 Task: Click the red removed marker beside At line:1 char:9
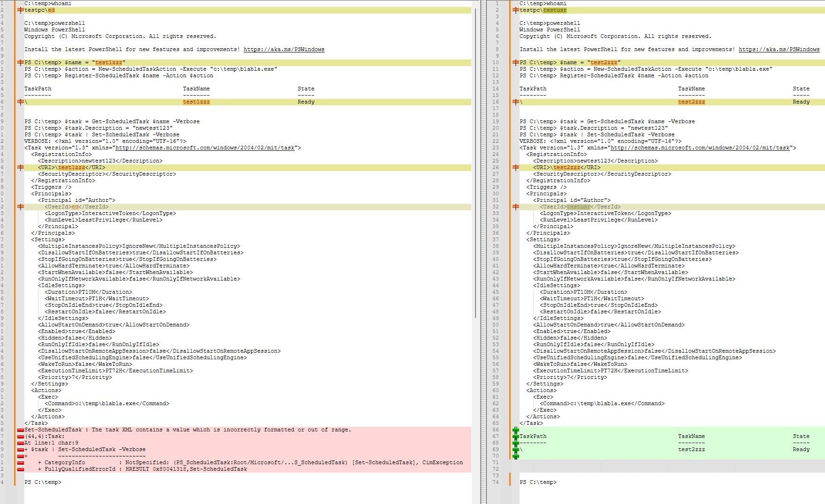click(21, 443)
